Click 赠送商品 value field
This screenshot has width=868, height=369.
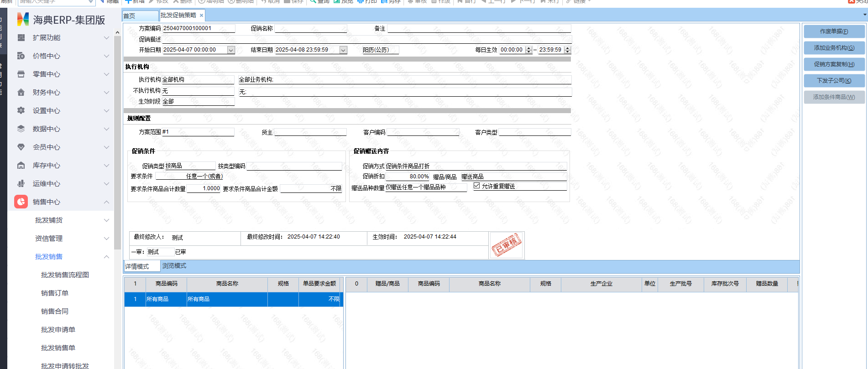[513, 177]
